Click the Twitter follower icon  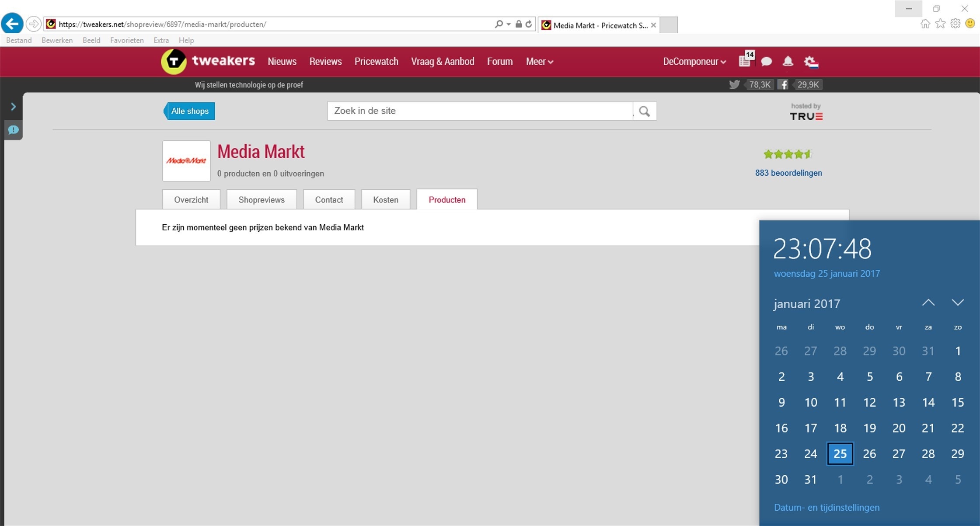click(734, 84)
